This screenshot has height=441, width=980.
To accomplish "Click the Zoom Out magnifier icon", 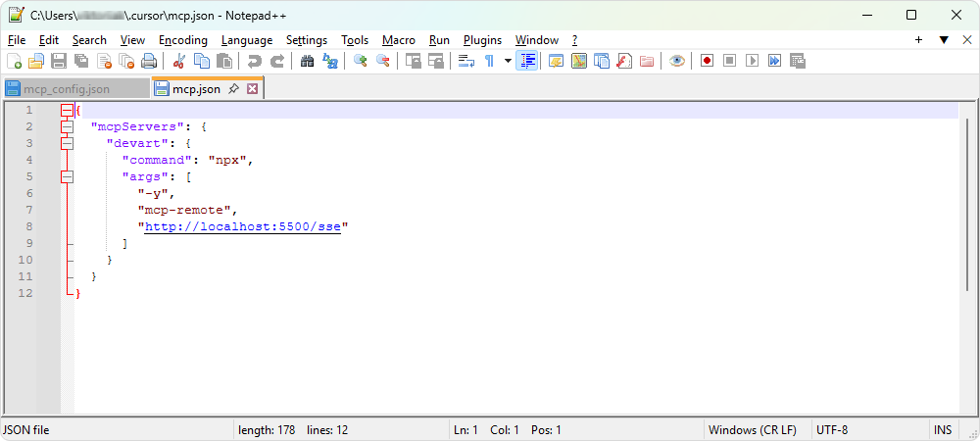I will pos(382,61).
